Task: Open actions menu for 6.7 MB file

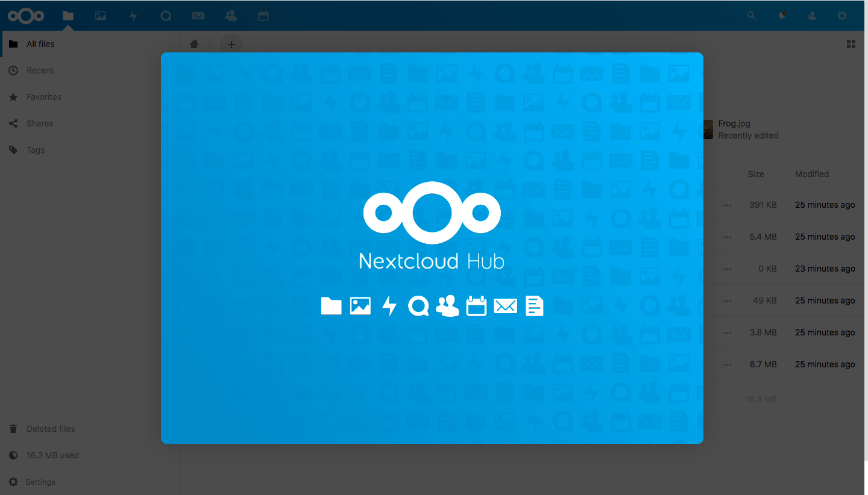Action: click(727, 365)
